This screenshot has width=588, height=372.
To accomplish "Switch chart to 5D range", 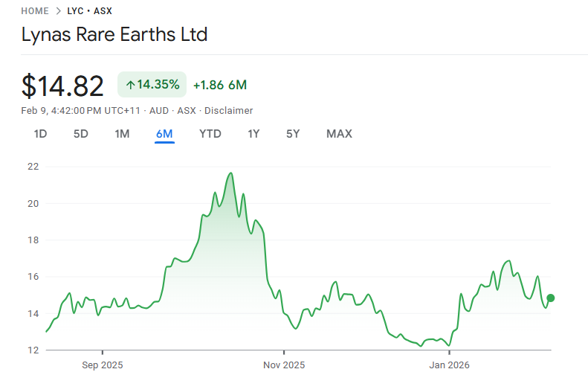I will 80,134.
